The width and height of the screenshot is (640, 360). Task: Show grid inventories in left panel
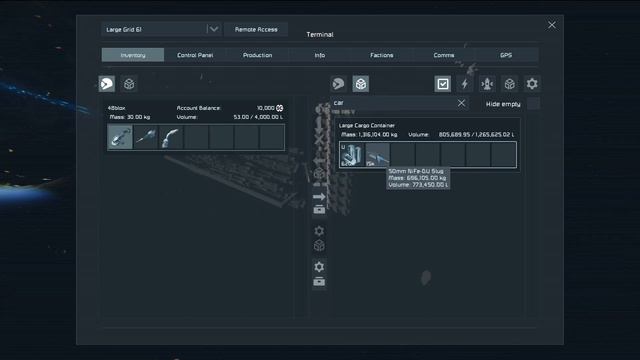click(129, 84)
